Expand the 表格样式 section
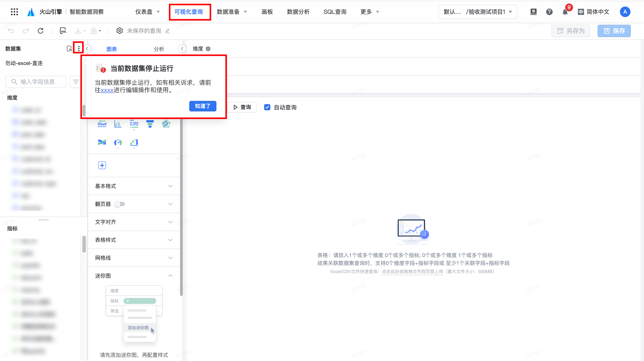 click(170, 240)
